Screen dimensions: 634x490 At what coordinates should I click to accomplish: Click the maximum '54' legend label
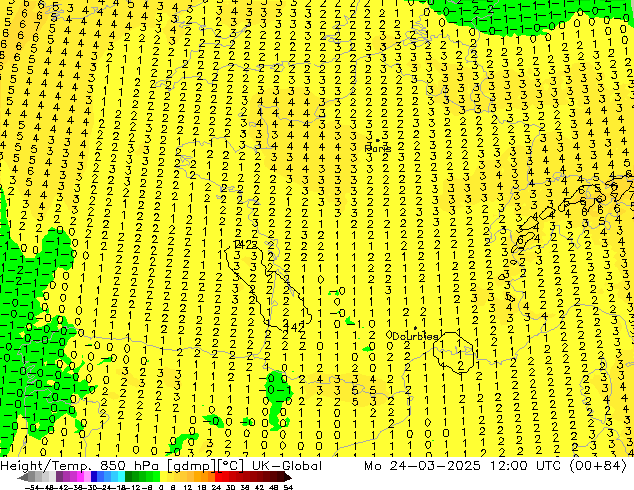288,487
